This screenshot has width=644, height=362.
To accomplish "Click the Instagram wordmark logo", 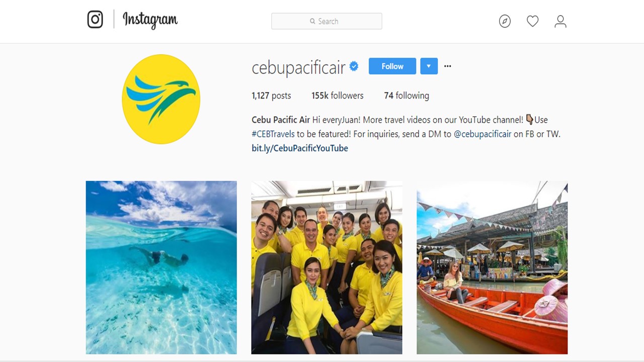I will pyautogui.click(x=150, y=20).
